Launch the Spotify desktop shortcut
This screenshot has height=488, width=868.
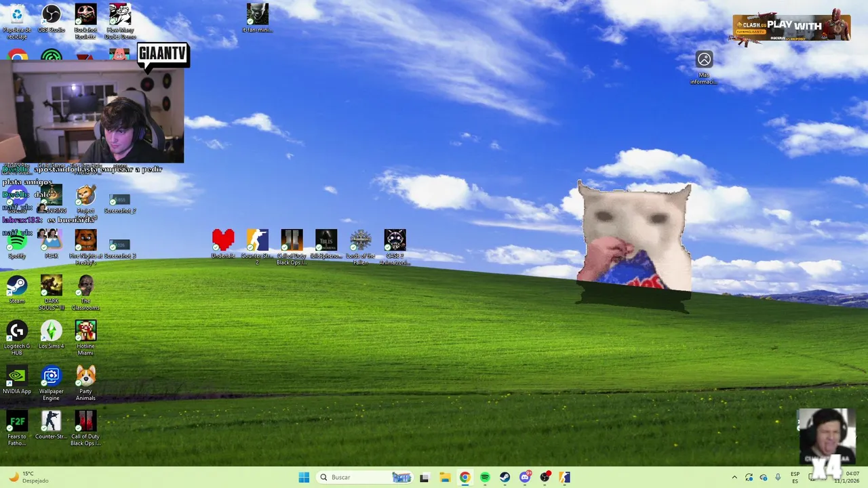click(x=17, y=245)
